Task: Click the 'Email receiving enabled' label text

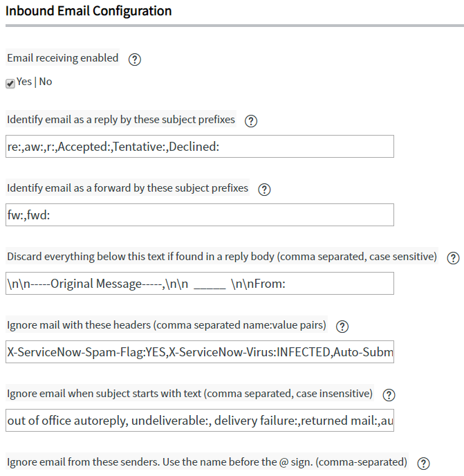Action: pos(63,59)
